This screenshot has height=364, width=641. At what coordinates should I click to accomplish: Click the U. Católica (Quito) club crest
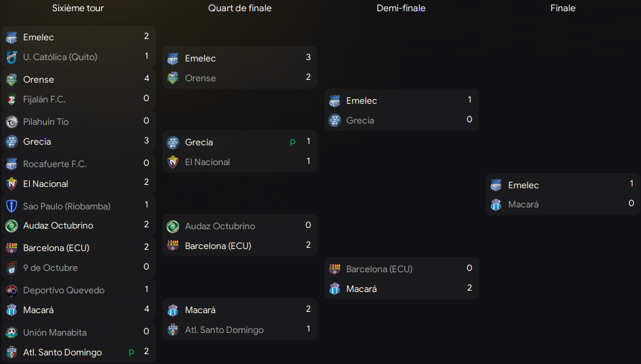pyautogui.click(x=11, y=57)
